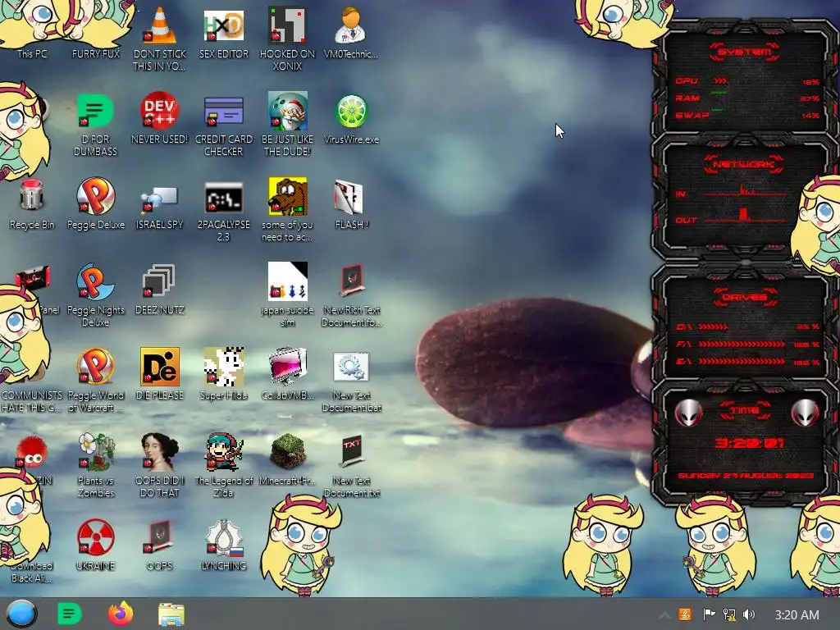Select the HOOKED ON XONIX icon

[x=287, y=39]
